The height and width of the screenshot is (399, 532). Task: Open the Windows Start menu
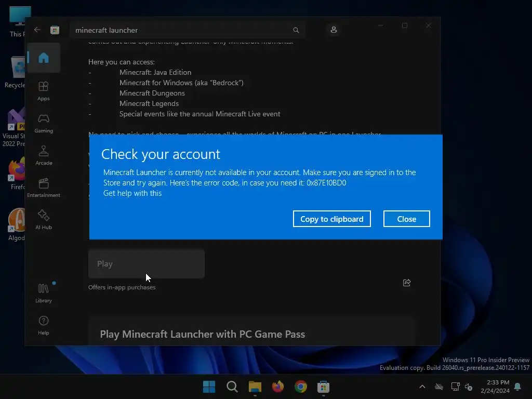click(209, 387)
